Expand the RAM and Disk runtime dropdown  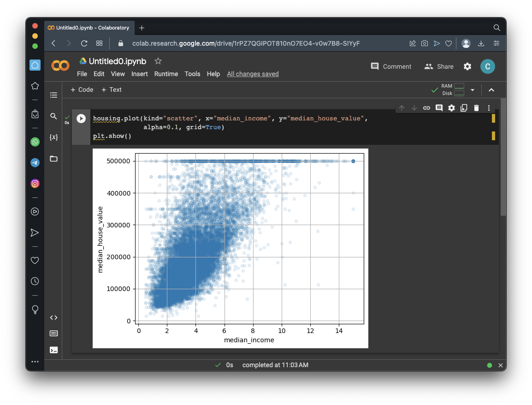pos(472,90)
